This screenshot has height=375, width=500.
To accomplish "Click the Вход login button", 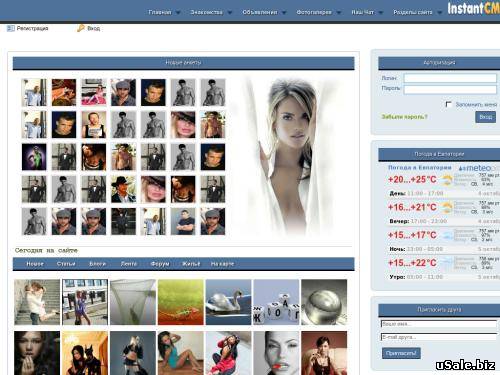I will click(x=485, y=117).
